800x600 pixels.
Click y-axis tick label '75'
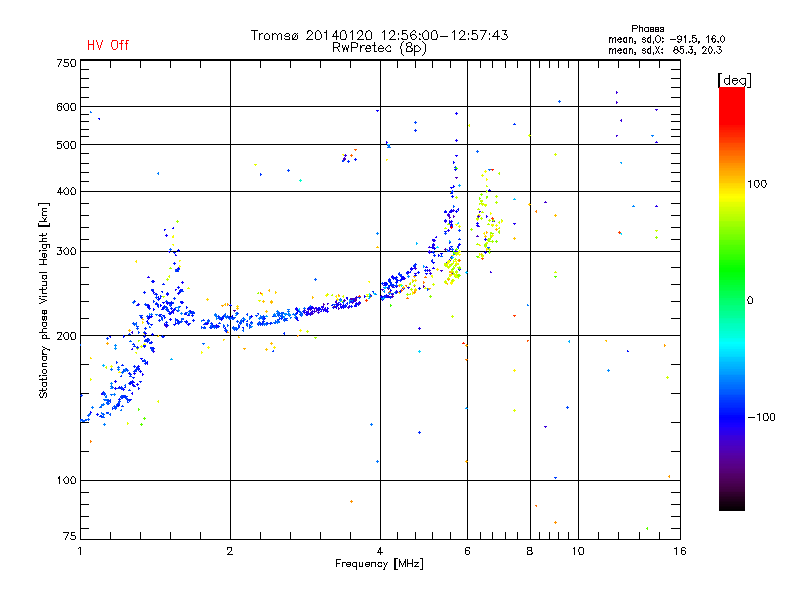[x=70, y=536]
